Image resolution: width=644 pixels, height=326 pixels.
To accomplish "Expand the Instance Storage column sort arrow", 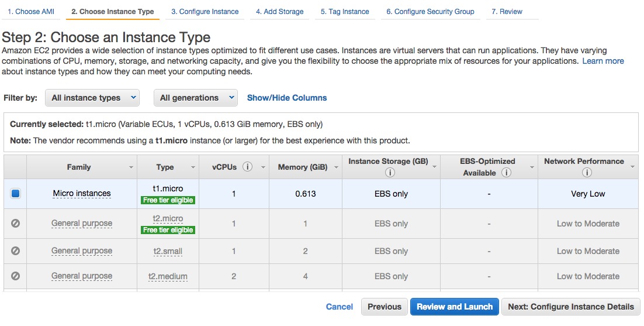I will 434,166.
